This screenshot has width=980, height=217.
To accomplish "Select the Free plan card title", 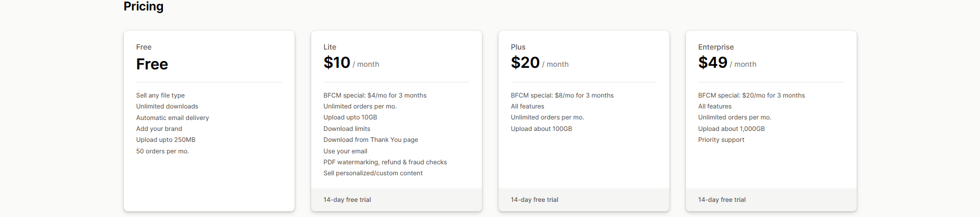I will coord(144,47).
